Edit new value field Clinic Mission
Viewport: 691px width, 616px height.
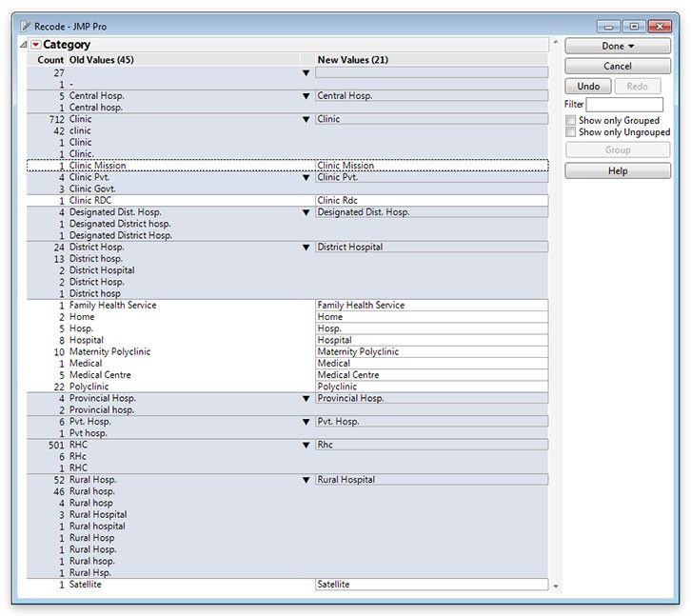[432, 166]
